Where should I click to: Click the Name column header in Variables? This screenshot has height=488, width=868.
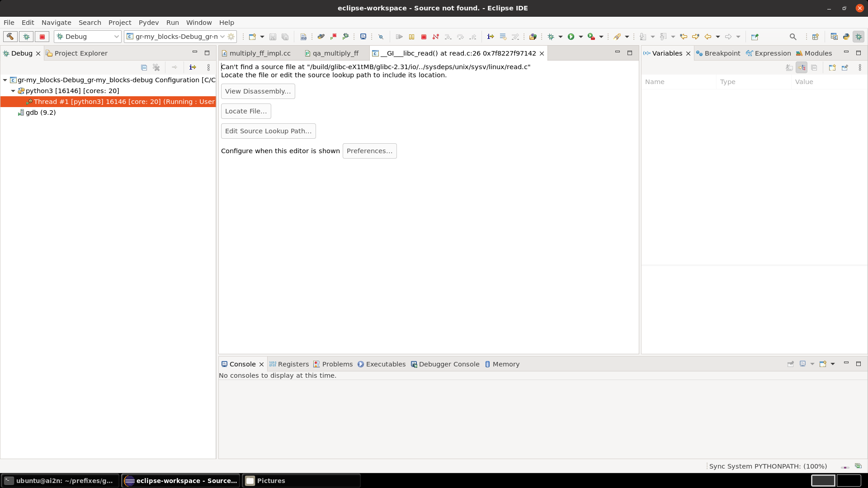[679, 82]
